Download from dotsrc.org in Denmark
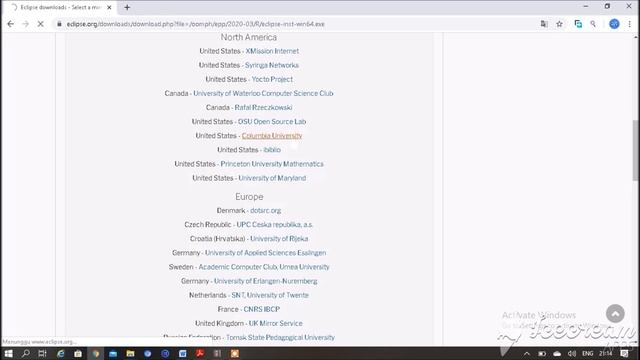 [266, 211]
